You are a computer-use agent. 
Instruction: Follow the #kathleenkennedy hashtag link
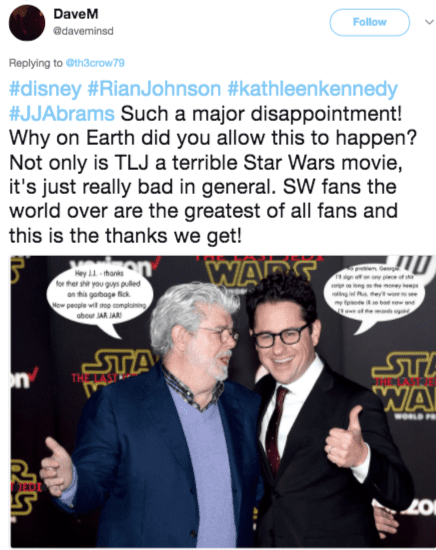click(312, 88)
